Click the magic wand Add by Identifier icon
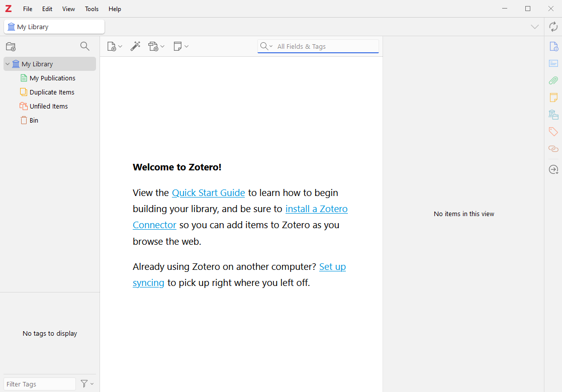The height and width of the screenshot is (392, 562). [135, 46]
